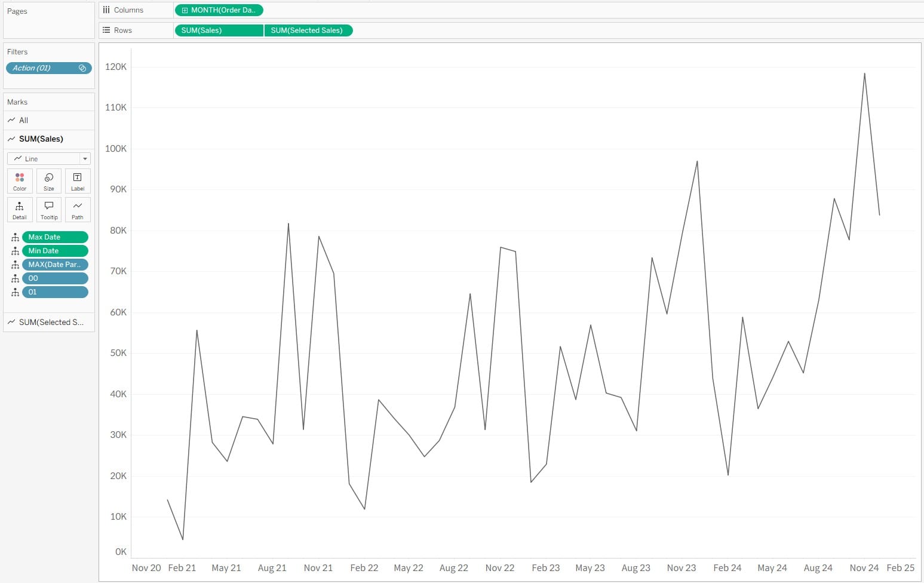
Task: Click detail icon beside Max Date pill
Action: (x=15, y=238)
